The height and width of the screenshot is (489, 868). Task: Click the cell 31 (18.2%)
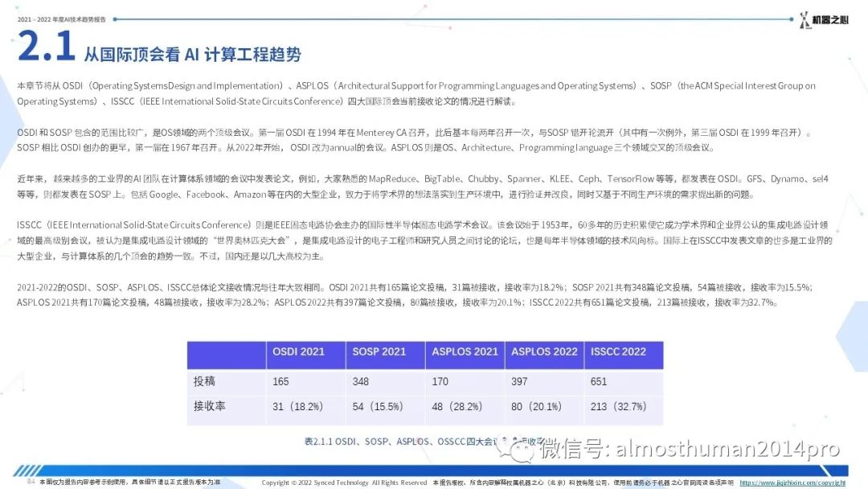click(298, 406)
